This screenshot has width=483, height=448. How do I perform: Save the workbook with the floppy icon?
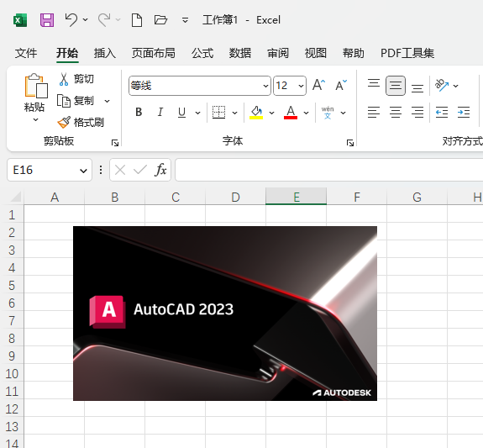(47, 20)
